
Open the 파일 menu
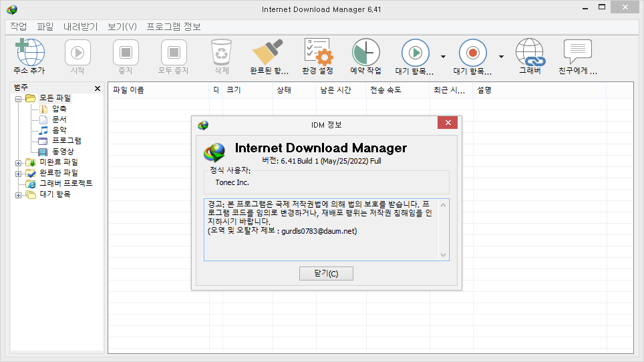[x=45, y=27]
